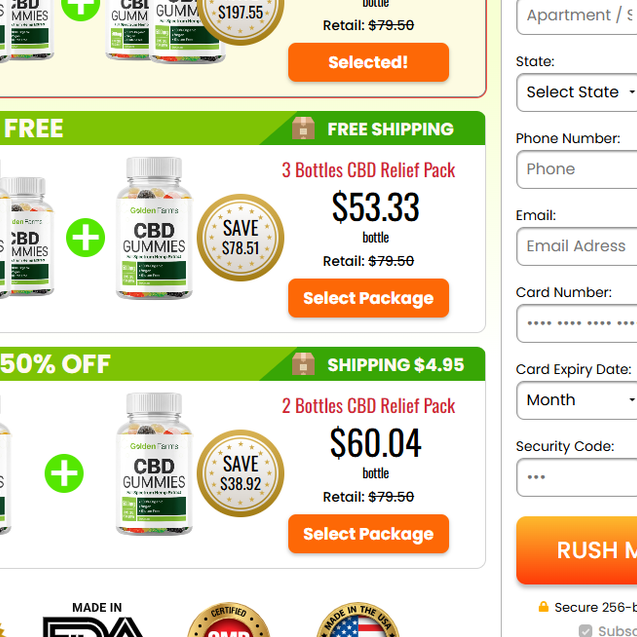Toggle the Subscribe checkbox below secure notice

(585, 630)
